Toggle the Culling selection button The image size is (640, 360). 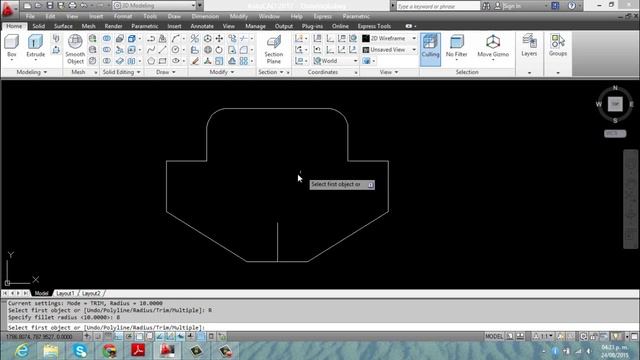tap(430, 49)
